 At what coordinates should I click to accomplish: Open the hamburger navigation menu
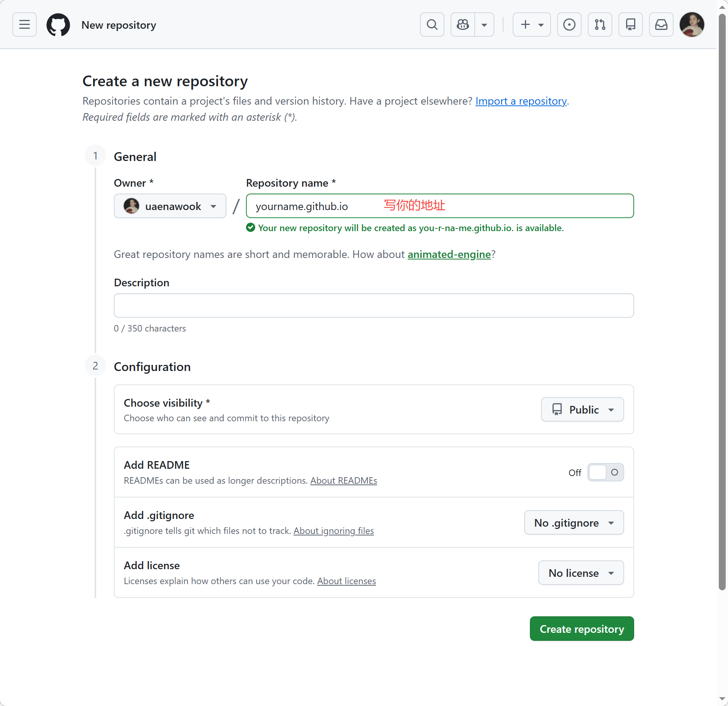point(25,25)
